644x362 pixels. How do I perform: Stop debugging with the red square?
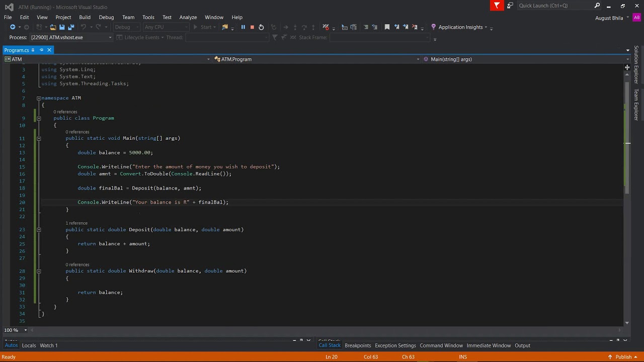click(252, 27)
